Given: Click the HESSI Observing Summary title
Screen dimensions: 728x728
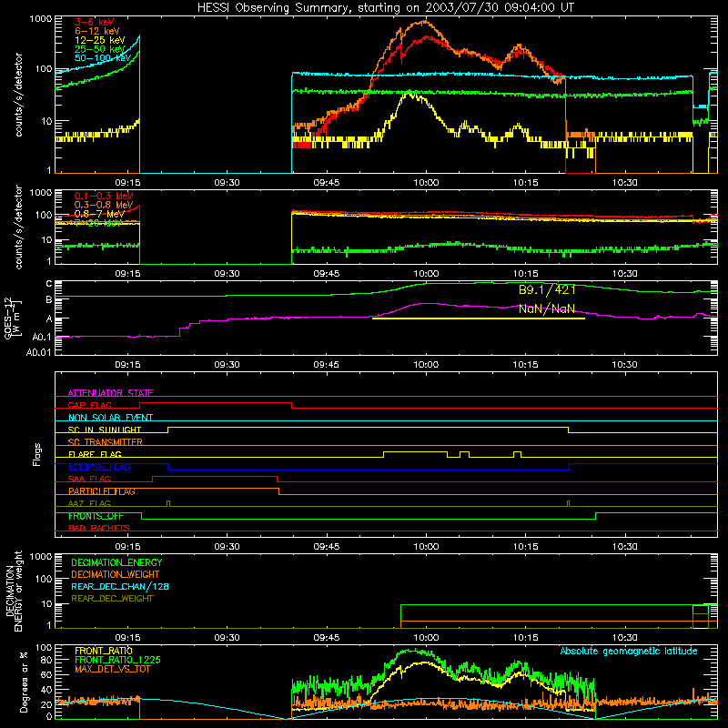Looking at the screenshot, I should (x=386, y=7).
